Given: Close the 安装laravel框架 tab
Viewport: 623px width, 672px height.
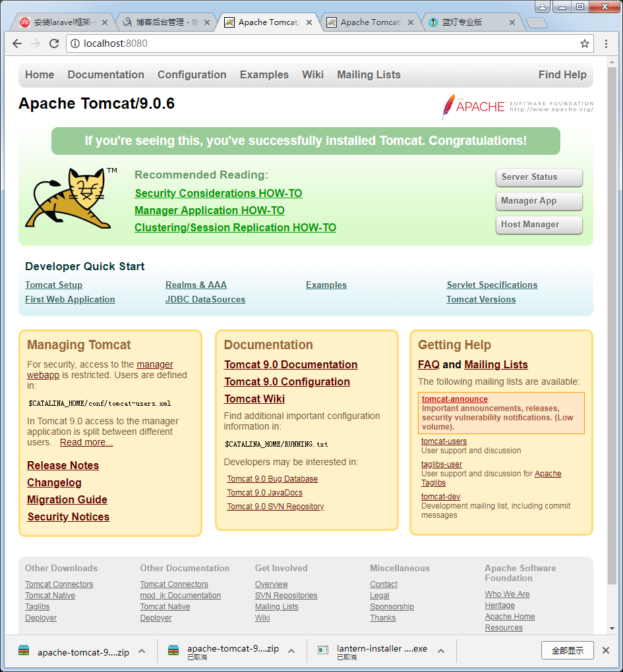Looking at the screenshot, I should [x=105, y=22].
